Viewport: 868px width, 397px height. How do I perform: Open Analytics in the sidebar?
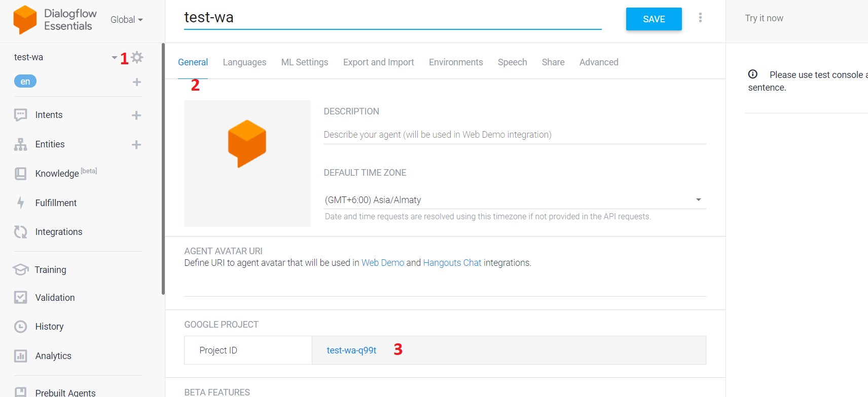tap(53, 356)
